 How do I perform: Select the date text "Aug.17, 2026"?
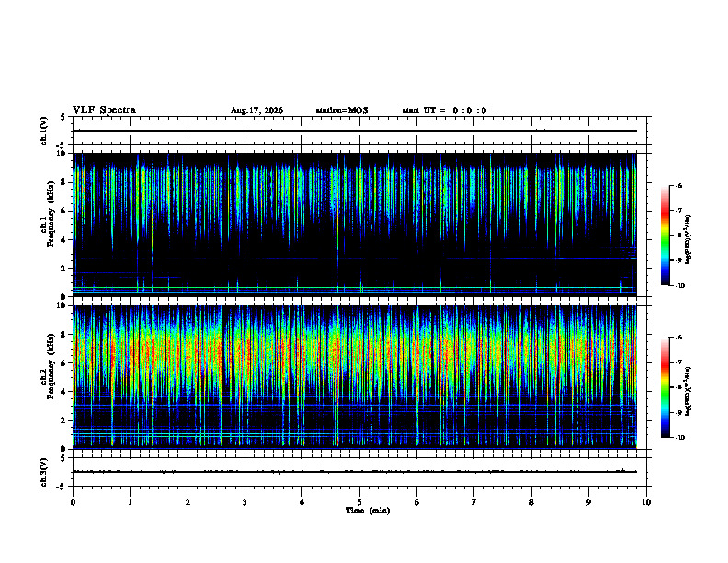pos(256,110)
